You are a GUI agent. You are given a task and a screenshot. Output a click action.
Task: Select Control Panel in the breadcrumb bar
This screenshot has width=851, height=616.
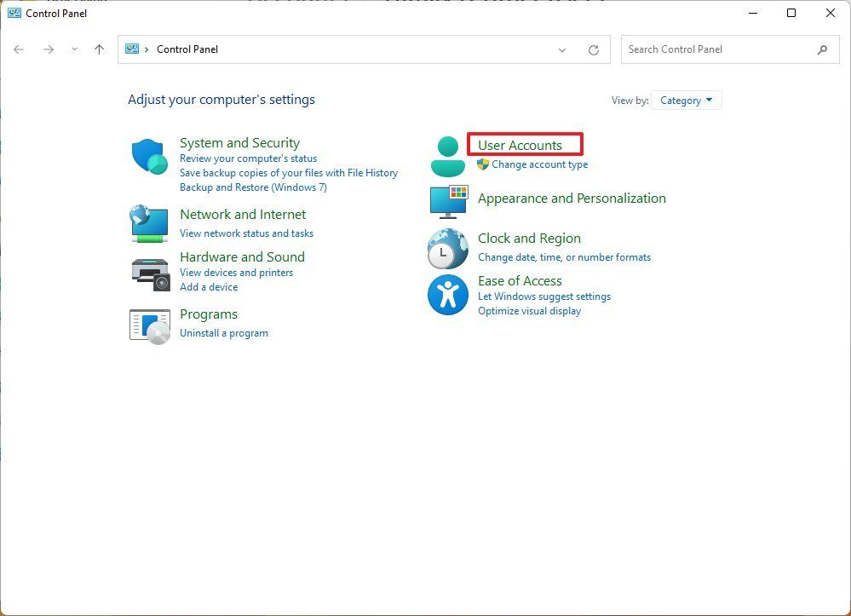[187, 49]
